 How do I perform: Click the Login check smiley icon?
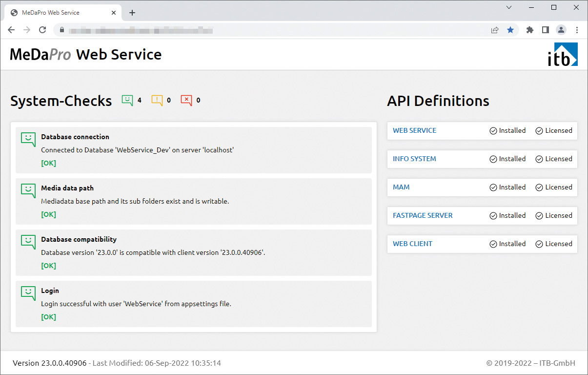(x=28, y=293)
